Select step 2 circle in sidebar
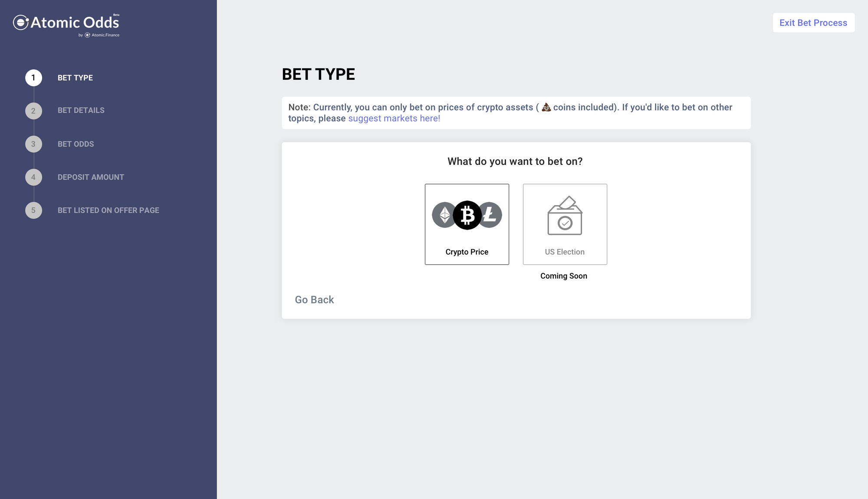Screen dimensions: 868x499 (x=33, y=111)
